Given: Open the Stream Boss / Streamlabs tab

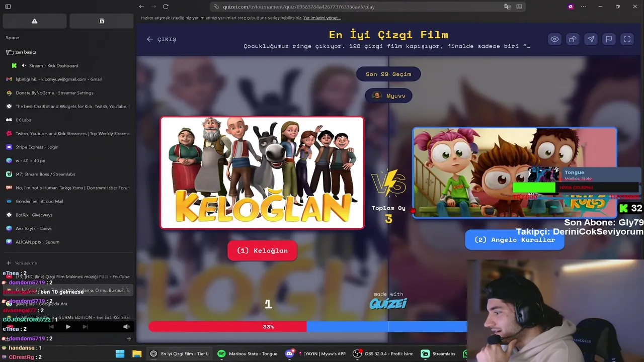Looking at the screenshot, I should [67, 174].
